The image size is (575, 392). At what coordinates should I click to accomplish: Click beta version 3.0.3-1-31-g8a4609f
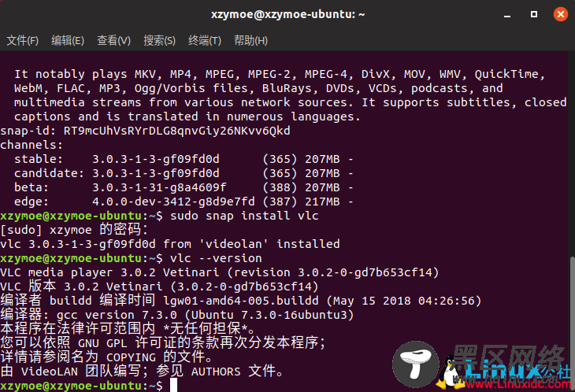(x=159, y=187)
